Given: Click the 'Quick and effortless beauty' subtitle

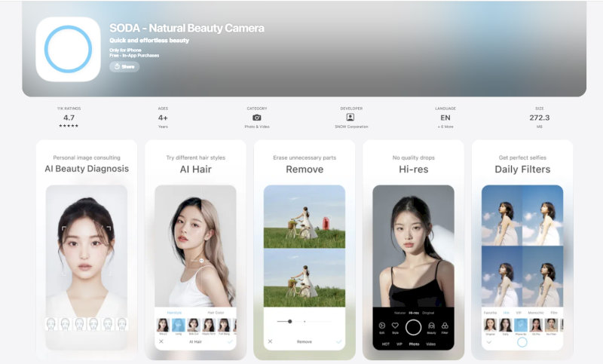Looking at the screenshot, I should [x=149, y=41].
